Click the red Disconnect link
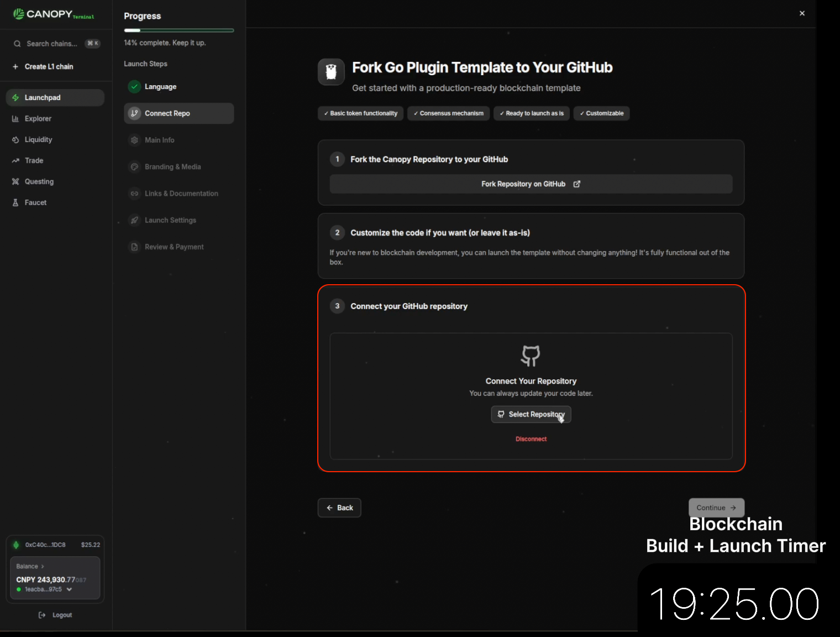The image size is (840, 637). click(531, 439)
